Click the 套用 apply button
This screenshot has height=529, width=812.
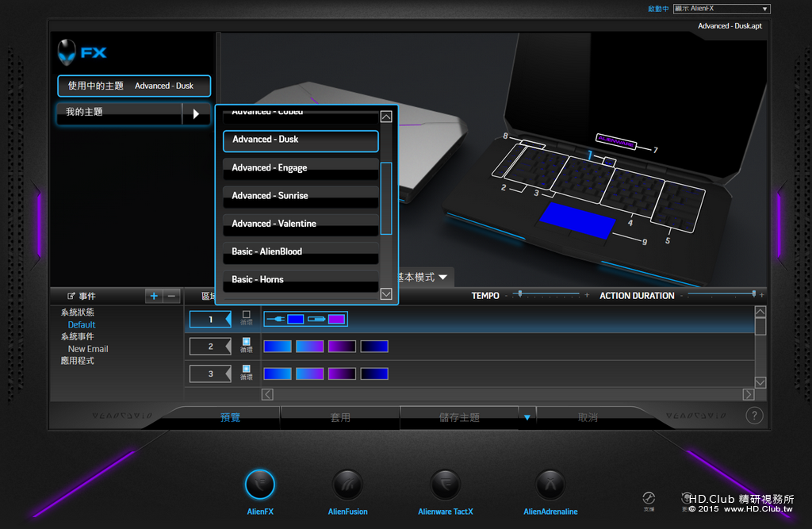pos(340,418)
